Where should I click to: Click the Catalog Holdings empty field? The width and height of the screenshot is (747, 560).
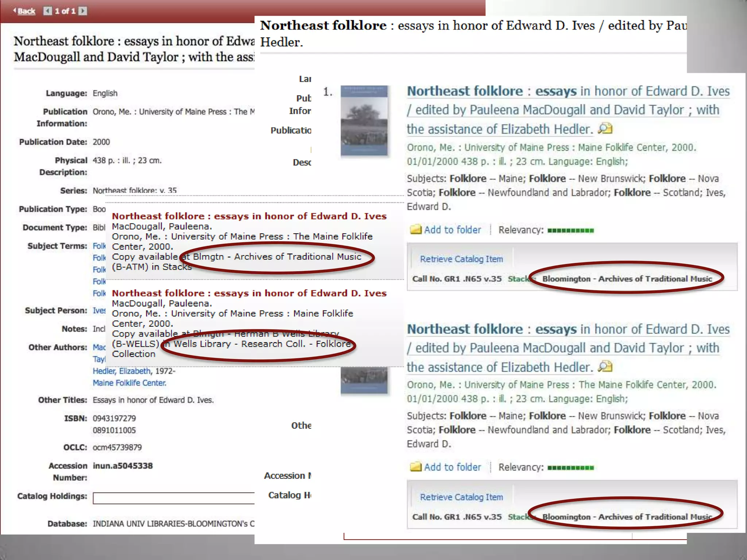coord(173,498)
